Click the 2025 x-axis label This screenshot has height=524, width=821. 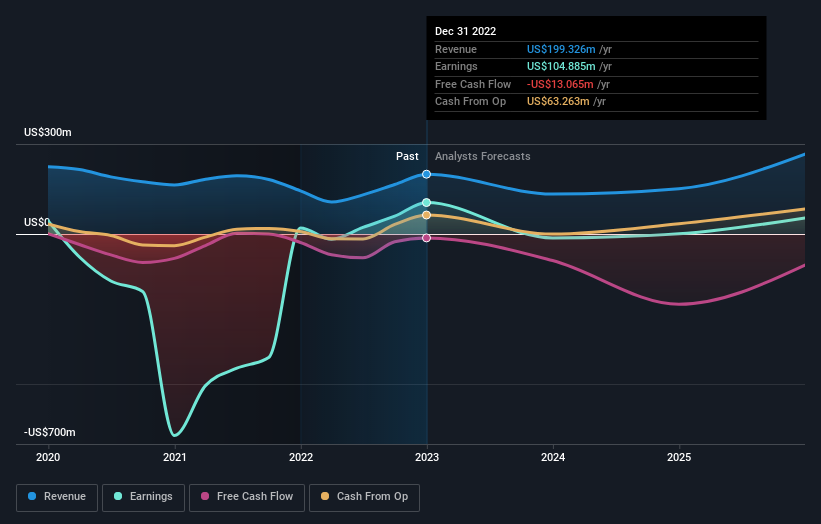(679, 458)
